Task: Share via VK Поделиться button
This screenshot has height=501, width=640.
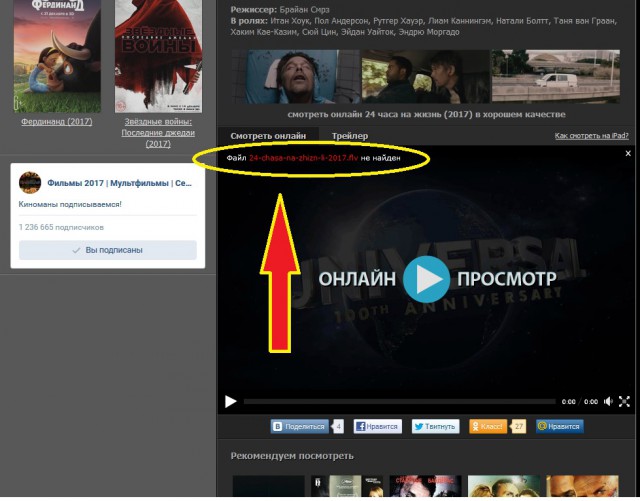Action: click(300, 426)
